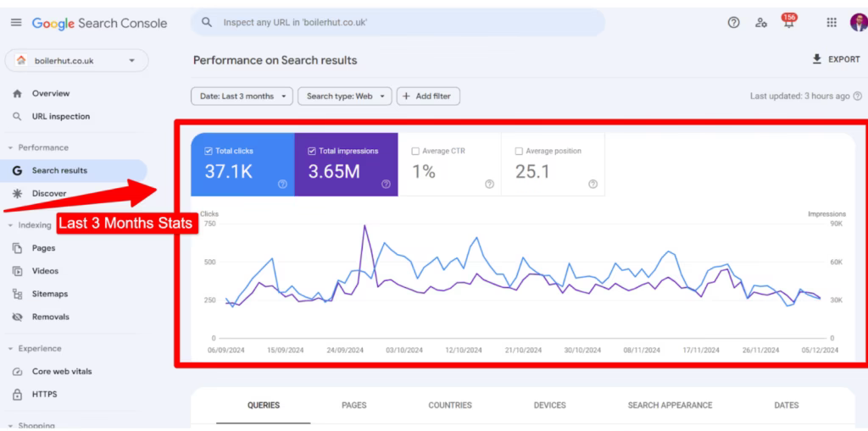Uncheck the Total impressions checkbox
868x431 pixels.
click(312, 151)
